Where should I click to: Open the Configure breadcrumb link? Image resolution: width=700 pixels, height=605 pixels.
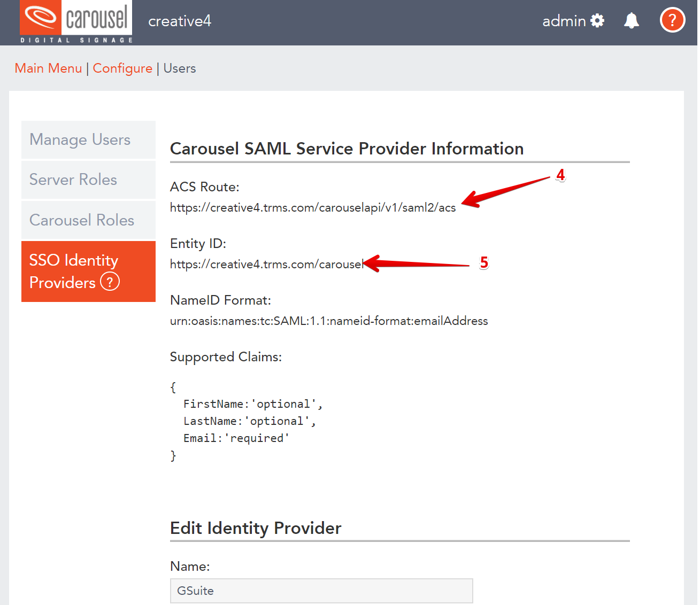tap(122, 68)
